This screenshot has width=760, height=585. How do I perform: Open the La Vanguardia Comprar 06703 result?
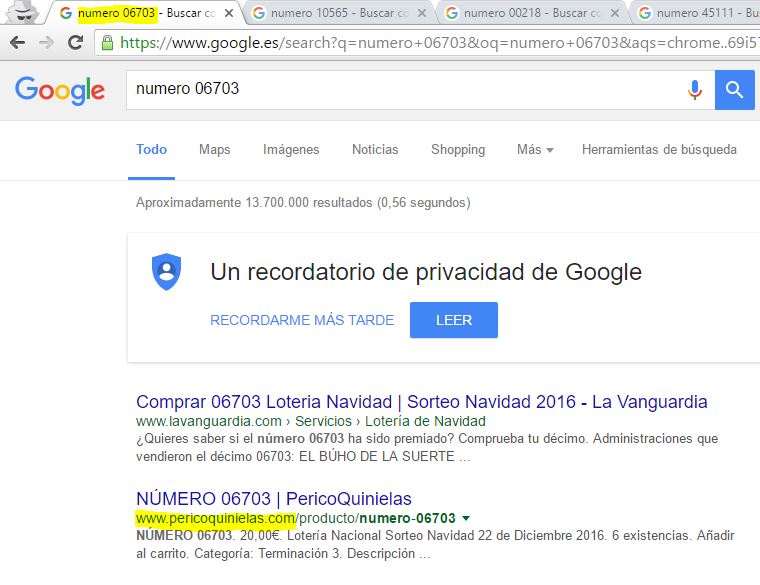point(422,402)
